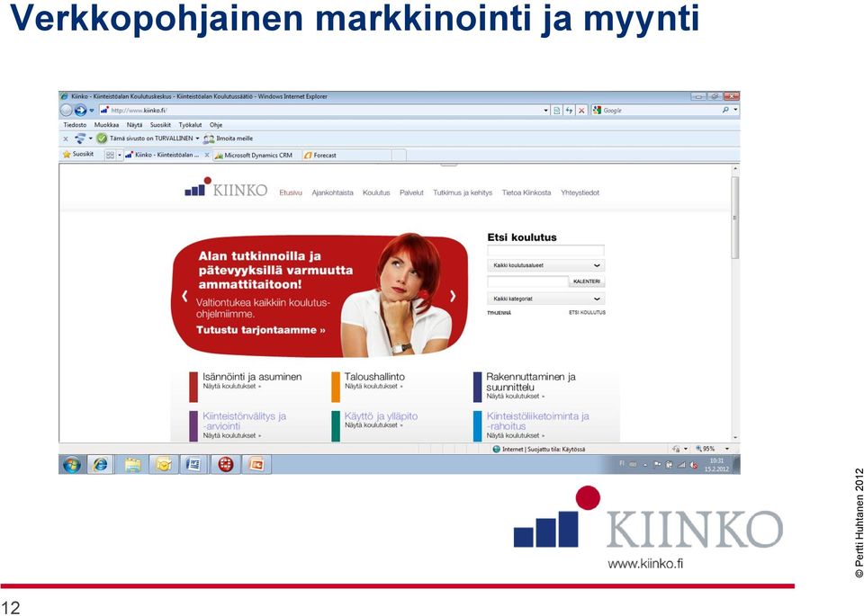Open PowerPoint taskbar icon
This screenshot has width=864, height=616.
coord(256,465)
